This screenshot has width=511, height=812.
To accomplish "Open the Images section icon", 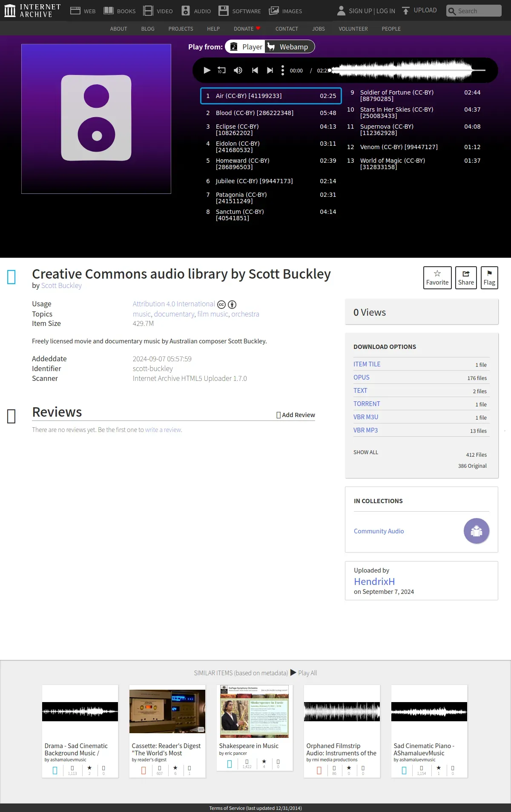I will coord(274,11).
